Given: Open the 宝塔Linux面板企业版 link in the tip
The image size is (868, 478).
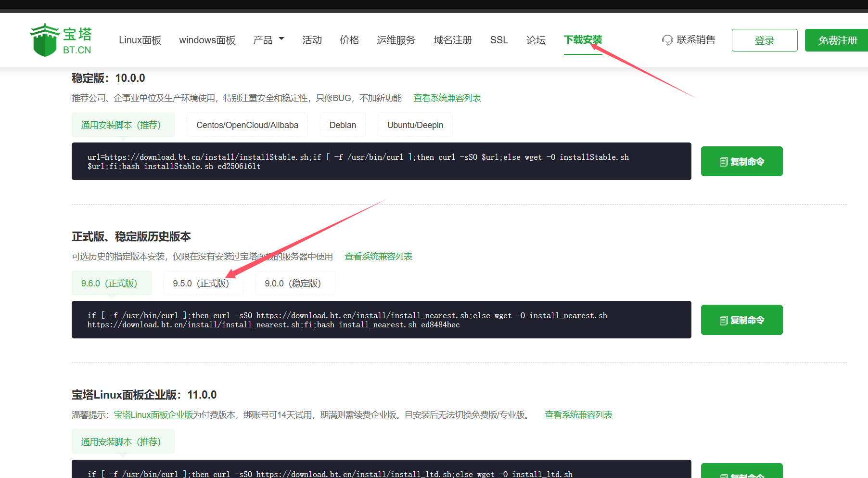Looking at the screenshot, I should [x=153, y=415].
